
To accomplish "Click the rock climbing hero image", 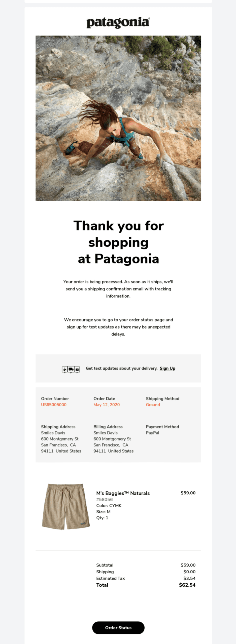I will (118, 118).
